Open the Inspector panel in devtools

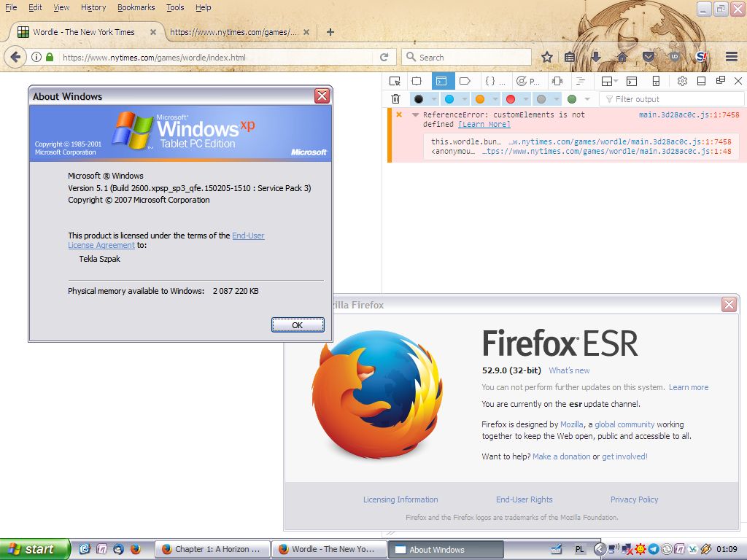[417, 81]
